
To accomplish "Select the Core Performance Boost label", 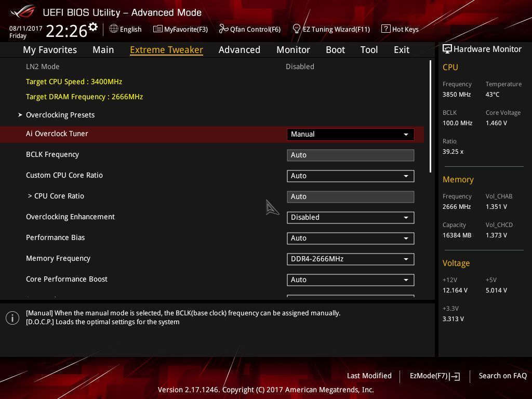I will [66, 279].
